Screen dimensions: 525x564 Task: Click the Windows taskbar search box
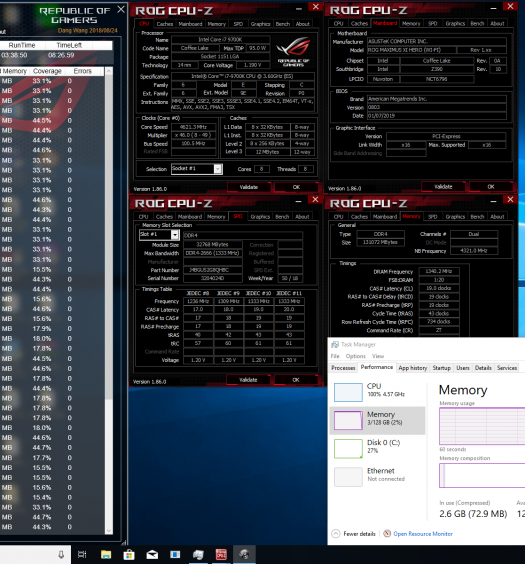pos(35,555)
